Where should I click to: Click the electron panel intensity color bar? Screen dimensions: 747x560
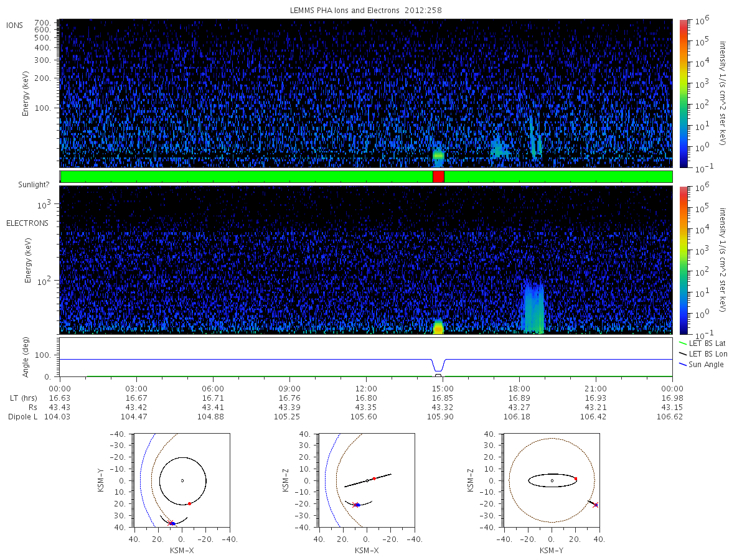683,259
